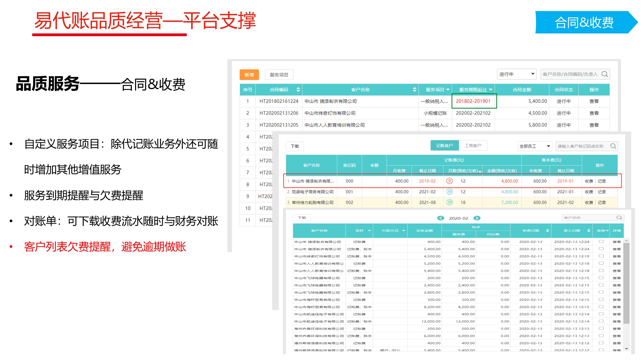This screenshot has width=644, height=362.
Task: Check 审核 box for 8,200.00 海轩贸易 row
Action: click(601, 307)
